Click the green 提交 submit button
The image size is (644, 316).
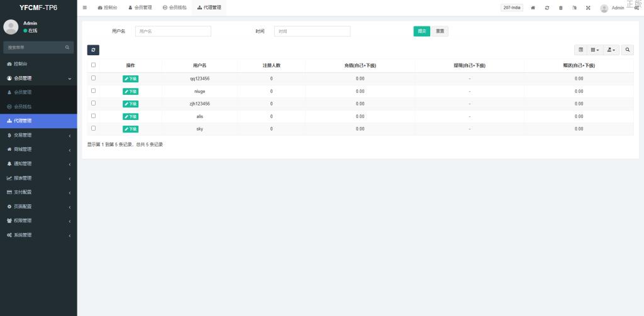coord(421,31)
